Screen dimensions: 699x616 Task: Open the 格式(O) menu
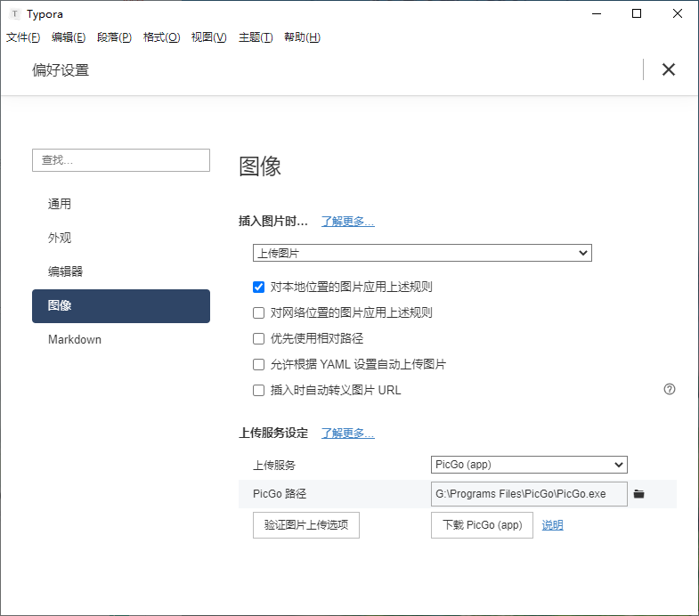tap(161, 37)
